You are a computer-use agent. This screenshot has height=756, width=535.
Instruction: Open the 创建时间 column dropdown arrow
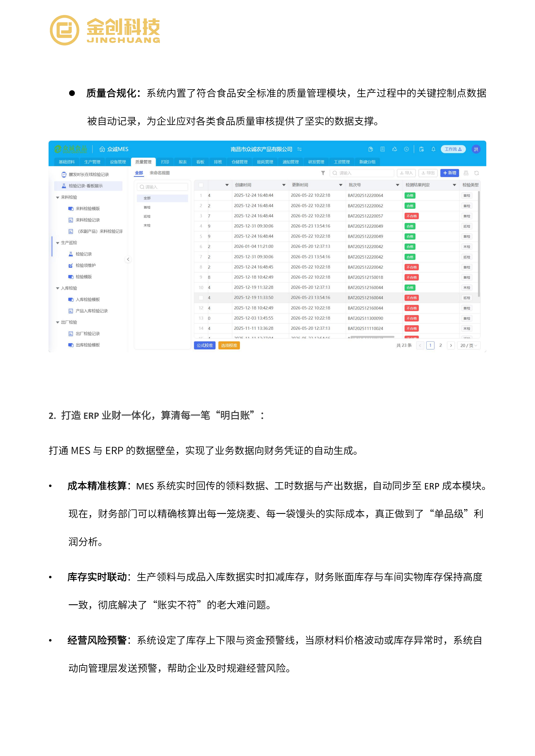pyautogui.click(x=284, y=185)
